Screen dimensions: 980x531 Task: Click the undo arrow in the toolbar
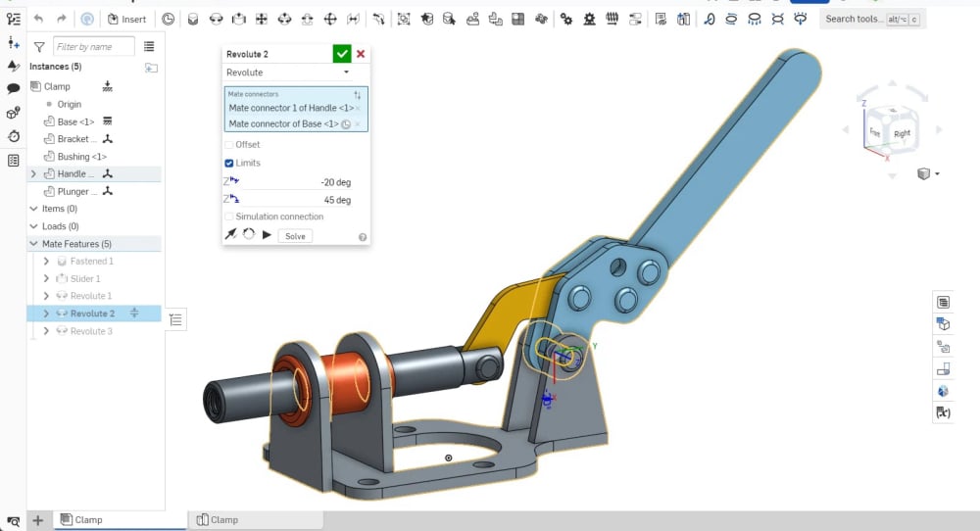[38, 19]
